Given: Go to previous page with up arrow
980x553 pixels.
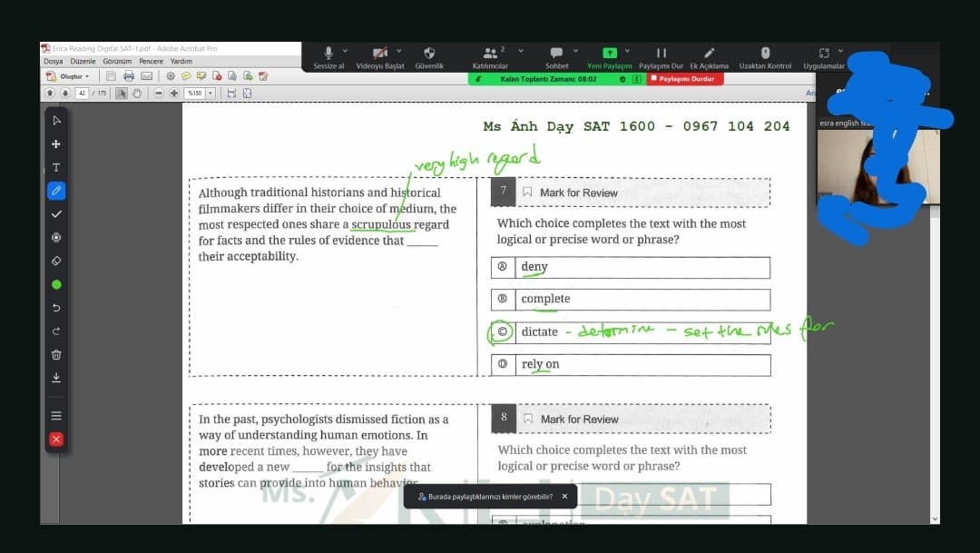Looking at the screenshot, I should 50,94.
